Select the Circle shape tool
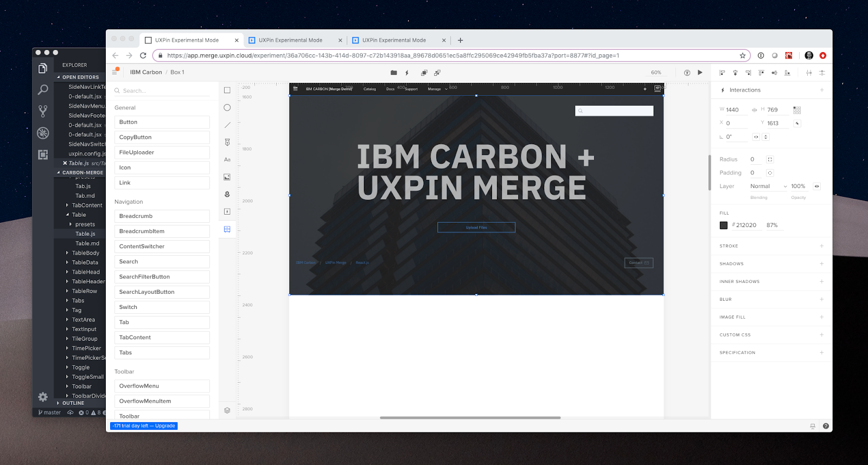Image resolution: width=868 pixels, height=465 pixels. coord(227,108)
